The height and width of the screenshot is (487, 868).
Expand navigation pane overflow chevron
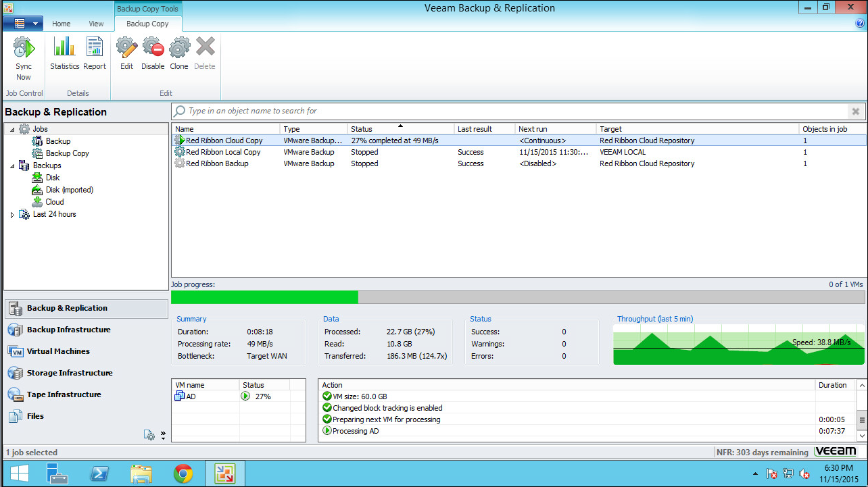[163, 435]
